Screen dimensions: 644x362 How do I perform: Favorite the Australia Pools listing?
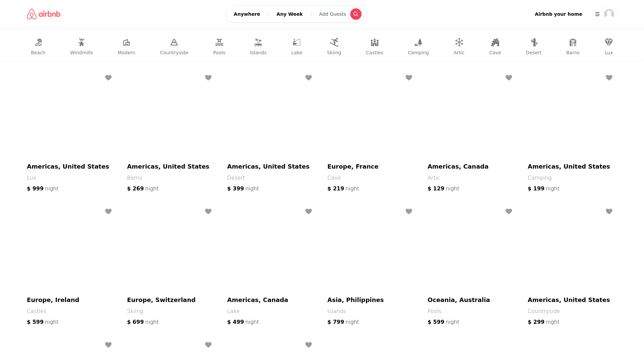[x=509, y=212]
